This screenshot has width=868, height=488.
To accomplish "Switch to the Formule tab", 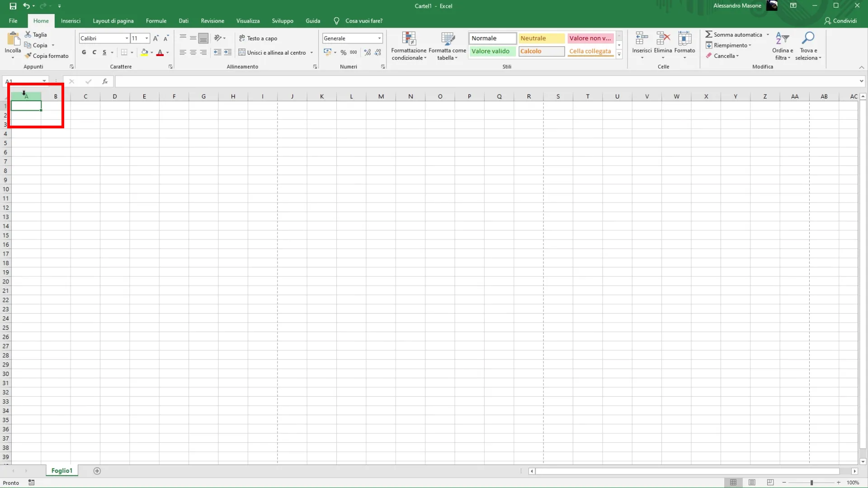I will click(156, 21).
